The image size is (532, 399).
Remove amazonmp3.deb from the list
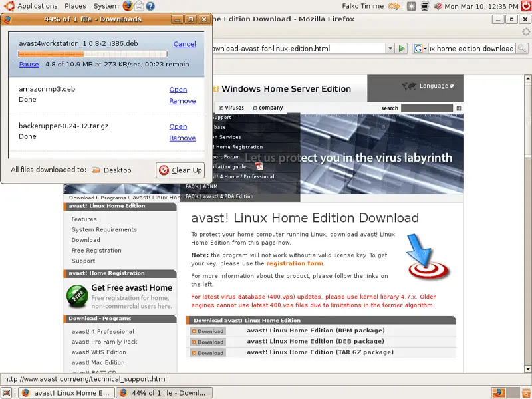(x=182, y=101)
